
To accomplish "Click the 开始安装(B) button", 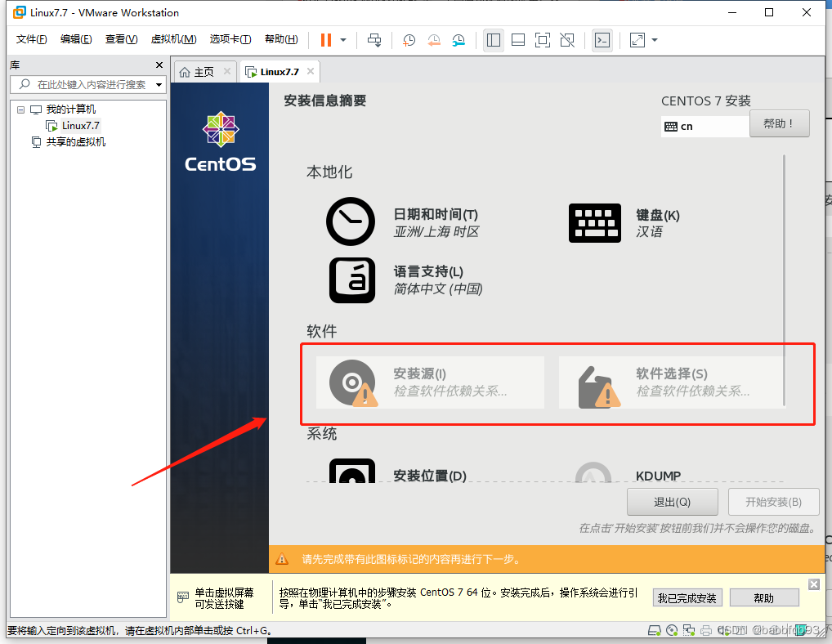I will 774,502.
